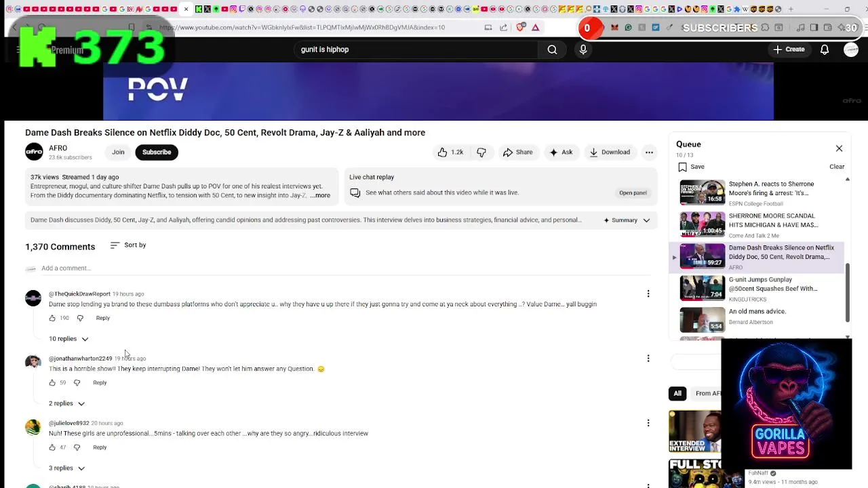Open a new browser tab
This screenshot has height=488, width=868.
tap(791, 9)
